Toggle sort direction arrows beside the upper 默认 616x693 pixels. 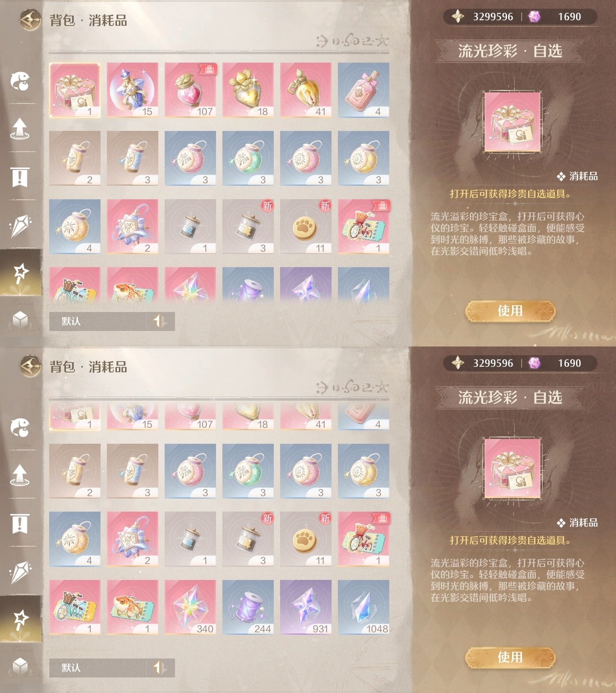[160, 321]
